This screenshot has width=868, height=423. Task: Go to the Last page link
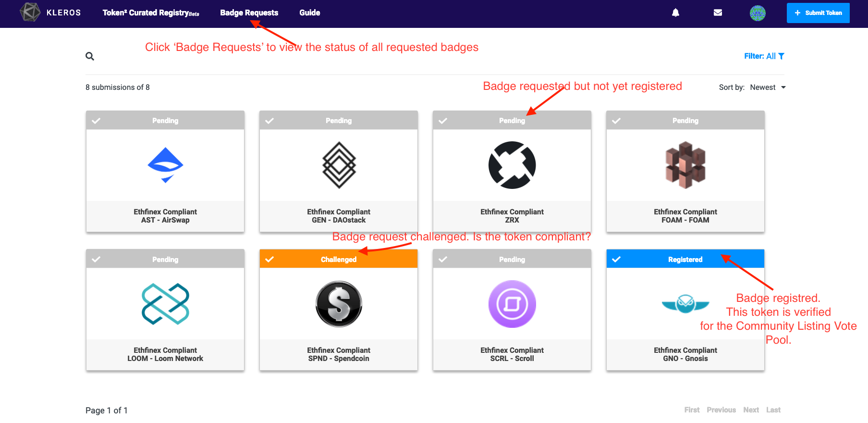pyautogui.click(x=773, y=410)
